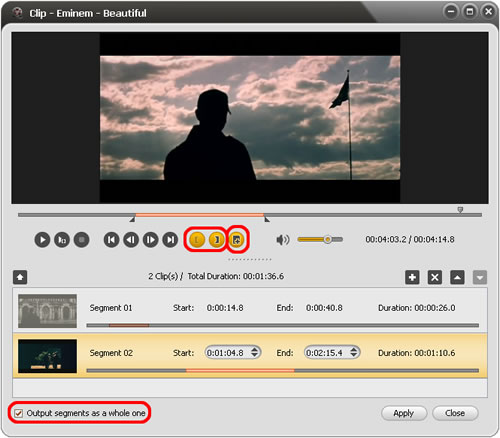Add a new clip segment

click(x=412, y=277)
